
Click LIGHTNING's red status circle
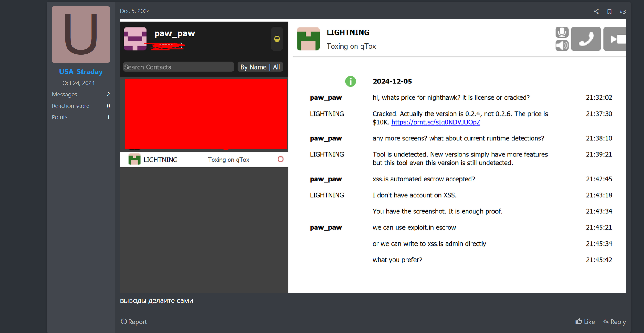(x=280, y=159)
